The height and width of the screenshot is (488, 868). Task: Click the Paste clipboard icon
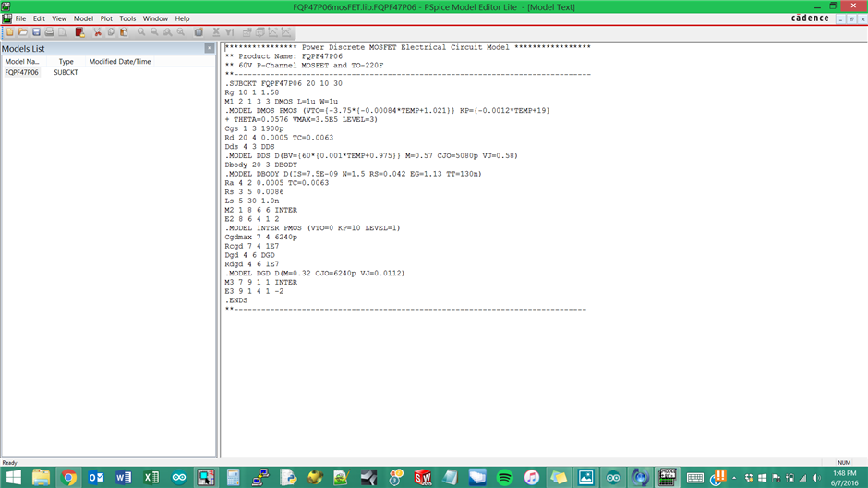124,32
